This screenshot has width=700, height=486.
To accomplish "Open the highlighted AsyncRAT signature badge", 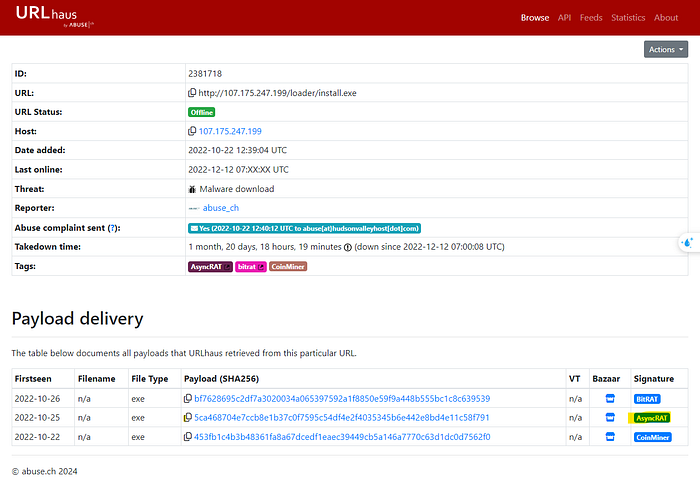I will [652, 418].
